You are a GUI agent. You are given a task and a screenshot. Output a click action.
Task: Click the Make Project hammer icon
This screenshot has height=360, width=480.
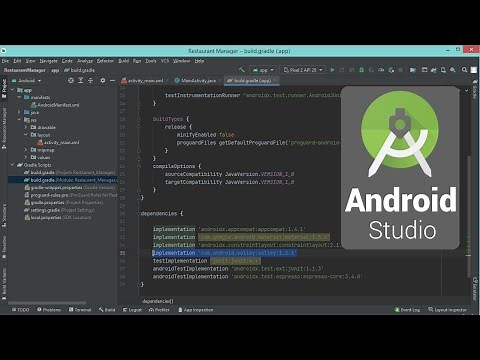[242, 70]
